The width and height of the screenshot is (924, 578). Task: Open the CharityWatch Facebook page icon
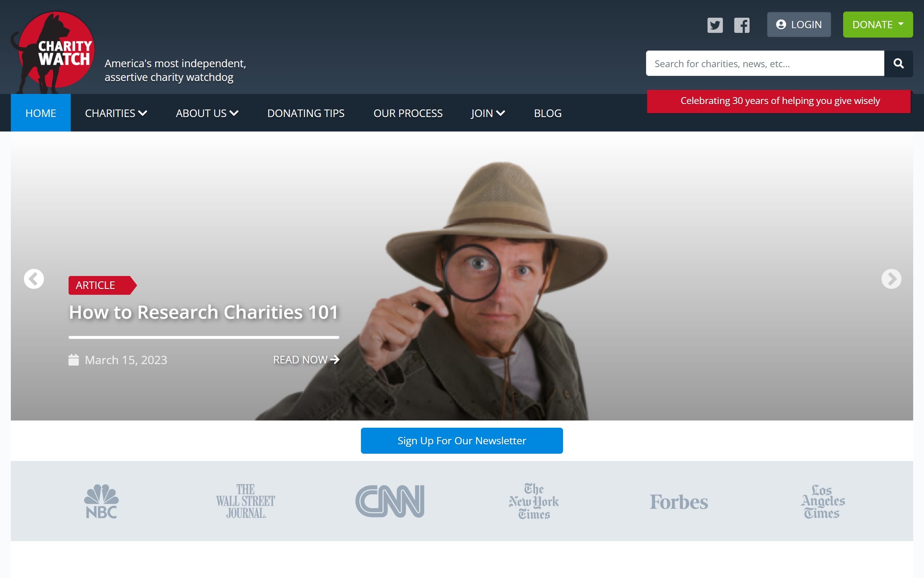coord(741,25)
